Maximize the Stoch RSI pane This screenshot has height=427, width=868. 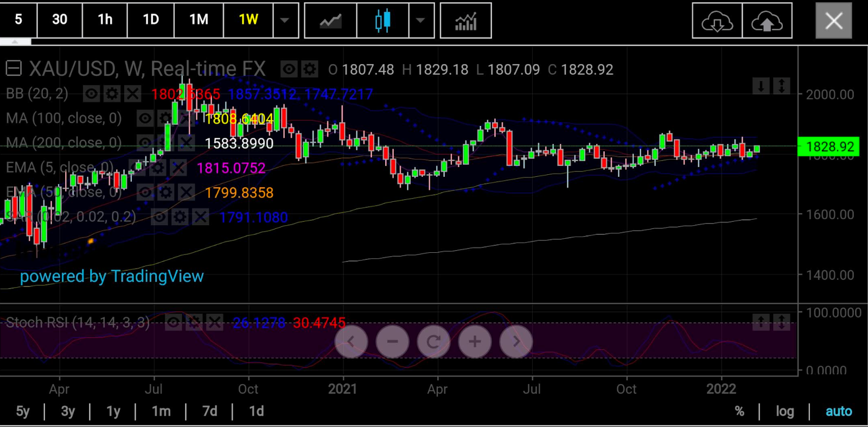(782, 322)
